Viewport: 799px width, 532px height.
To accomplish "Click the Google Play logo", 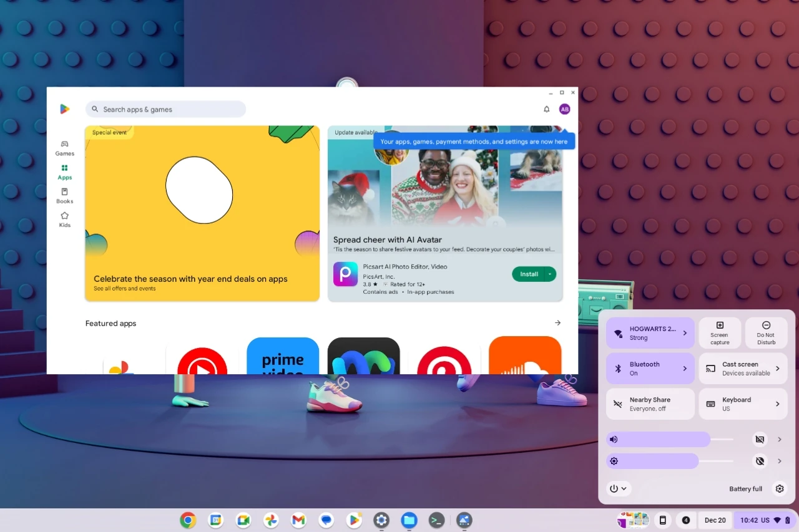I will (64, 109).
